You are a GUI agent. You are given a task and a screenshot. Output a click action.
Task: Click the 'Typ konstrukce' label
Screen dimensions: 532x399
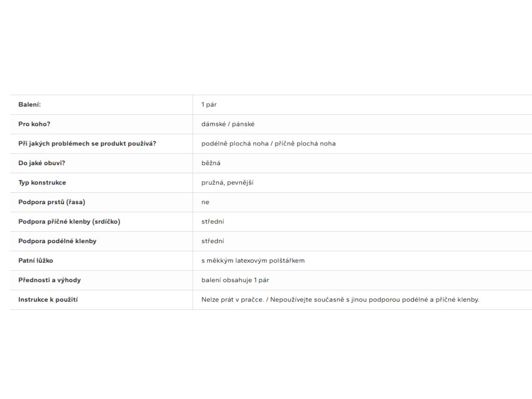pyautogui.click(x=42, y=182)
